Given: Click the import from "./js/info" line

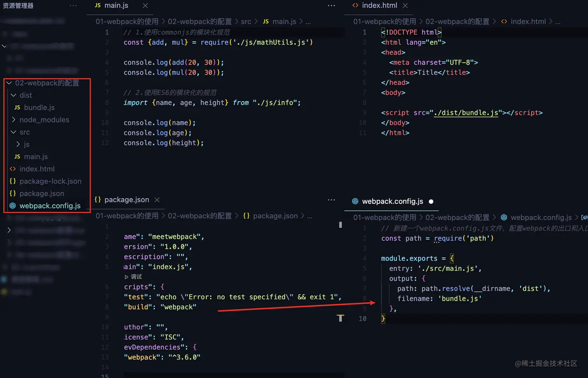Looking at the screenshot, I should (x=212, y=103).
